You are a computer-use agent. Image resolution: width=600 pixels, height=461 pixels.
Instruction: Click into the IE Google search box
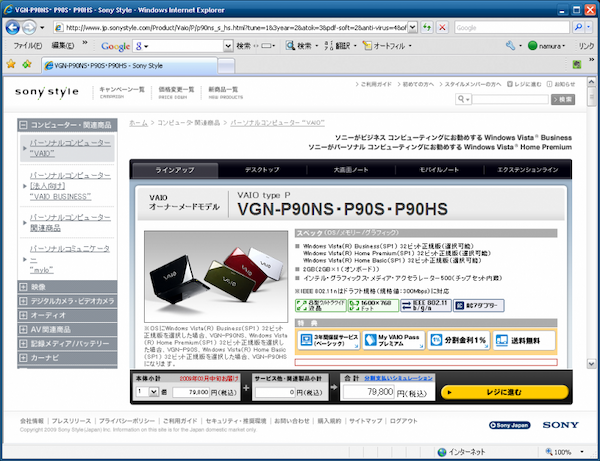(x=512, y=28)
